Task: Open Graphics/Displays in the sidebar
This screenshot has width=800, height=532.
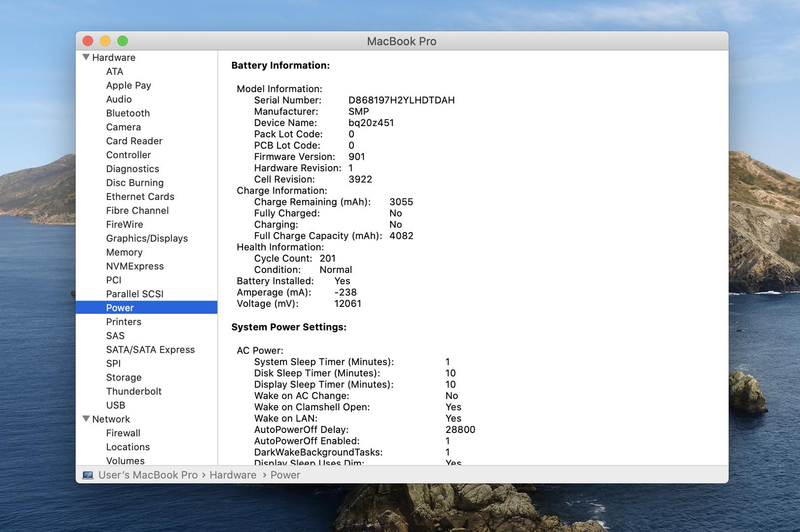Action: (147, 238)
